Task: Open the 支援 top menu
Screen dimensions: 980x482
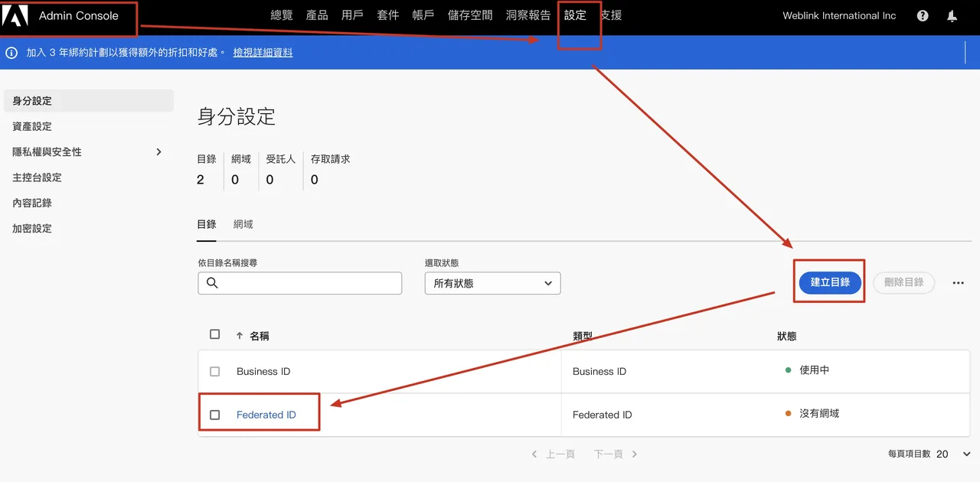Action: 611,15
